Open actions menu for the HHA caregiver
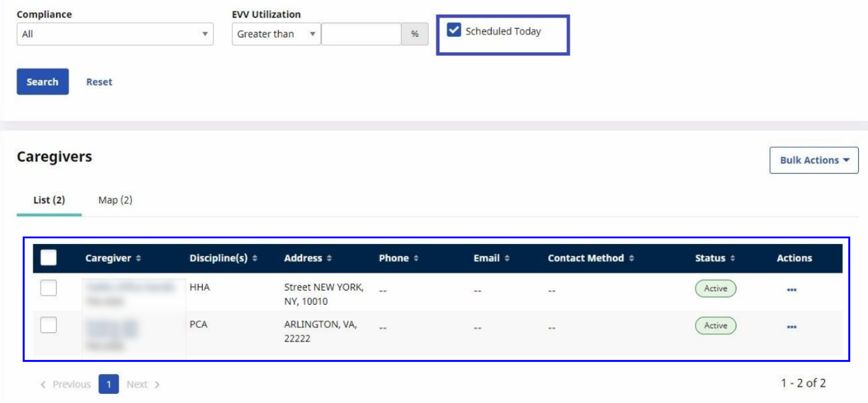This screenshot has width=868, height=403. coord(791,289)
